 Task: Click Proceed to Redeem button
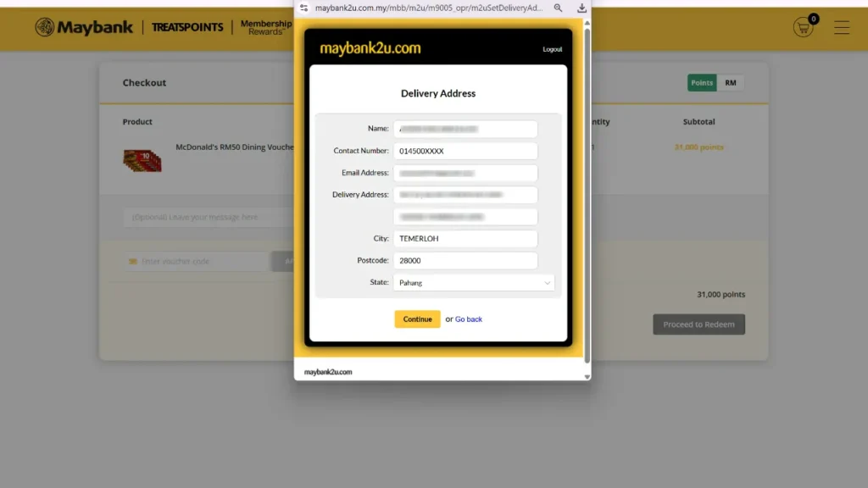click(x=698, y=324)
